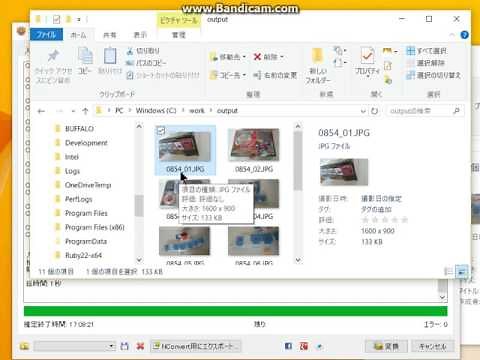This screenshot has width=480, height=360.
Task: Select the ピクチャ ツール tab header
Action: coord(179,20)
